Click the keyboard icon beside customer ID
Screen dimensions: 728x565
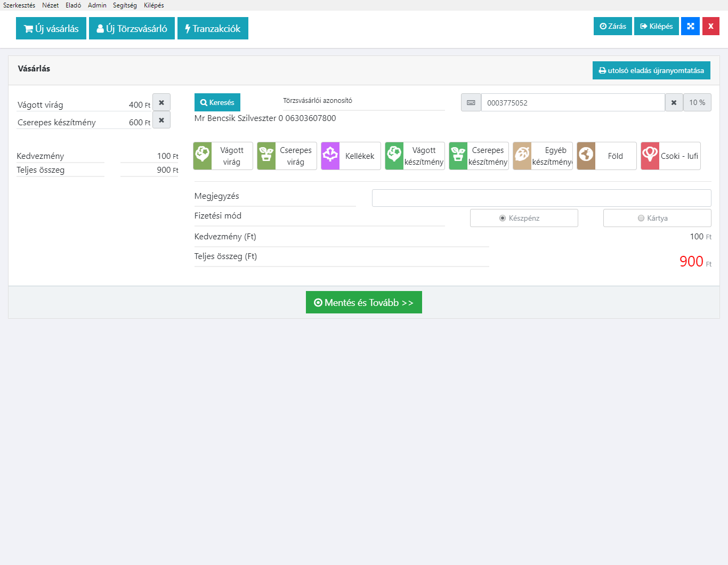click(x=471, y=102)
